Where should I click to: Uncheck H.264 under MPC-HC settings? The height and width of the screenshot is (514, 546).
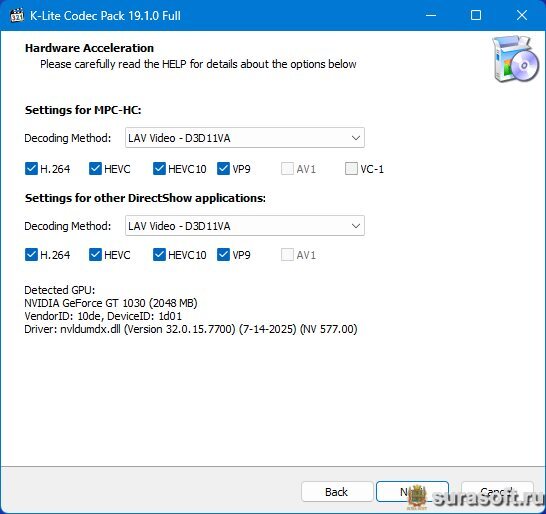pos(31,169)
